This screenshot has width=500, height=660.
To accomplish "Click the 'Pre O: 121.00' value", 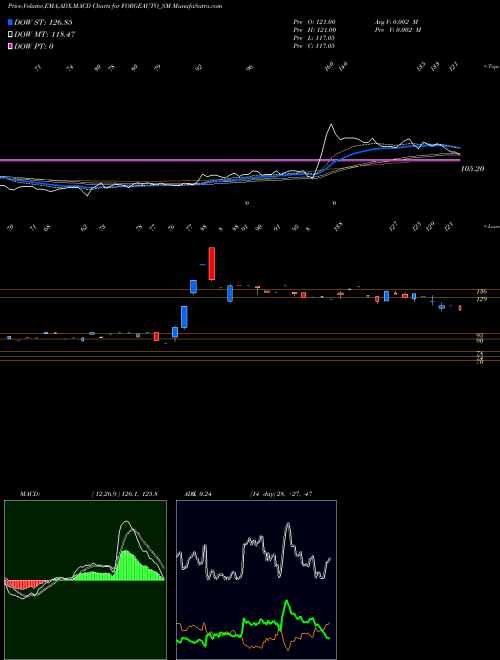I will pyautogui.click(x=314, y=22).
